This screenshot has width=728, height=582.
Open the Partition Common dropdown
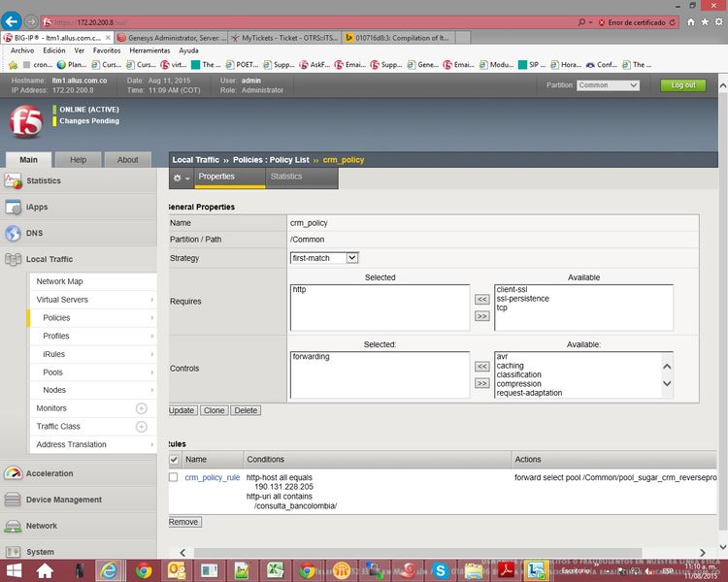(608, 85)
